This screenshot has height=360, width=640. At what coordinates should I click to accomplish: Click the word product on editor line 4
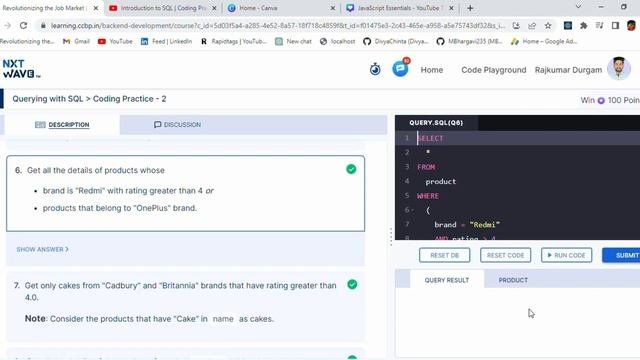pyautogui.click(x=440, y=181)
